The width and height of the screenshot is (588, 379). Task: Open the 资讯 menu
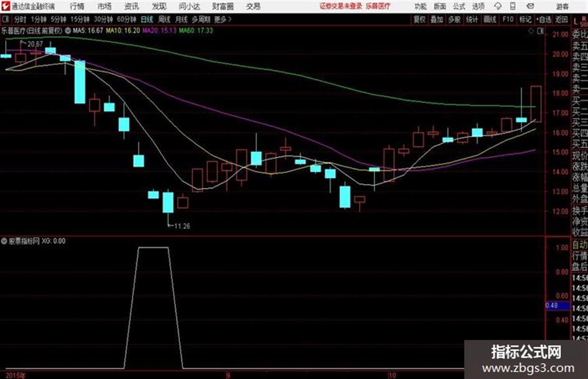(x=131, y=6)
